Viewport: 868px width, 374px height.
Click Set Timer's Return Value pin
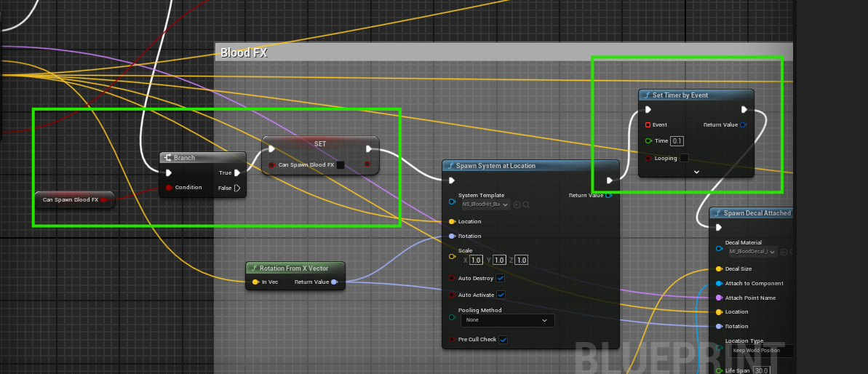tap(744, 125)
